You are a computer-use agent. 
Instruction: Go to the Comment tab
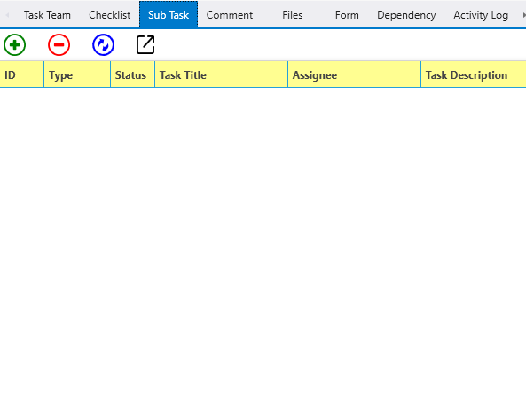click(230, 15)
